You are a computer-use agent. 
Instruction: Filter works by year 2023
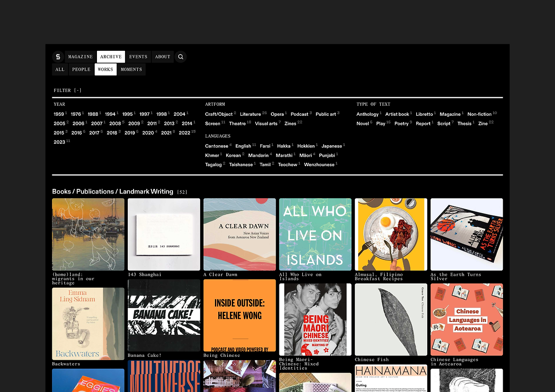[x=59, y=142]
